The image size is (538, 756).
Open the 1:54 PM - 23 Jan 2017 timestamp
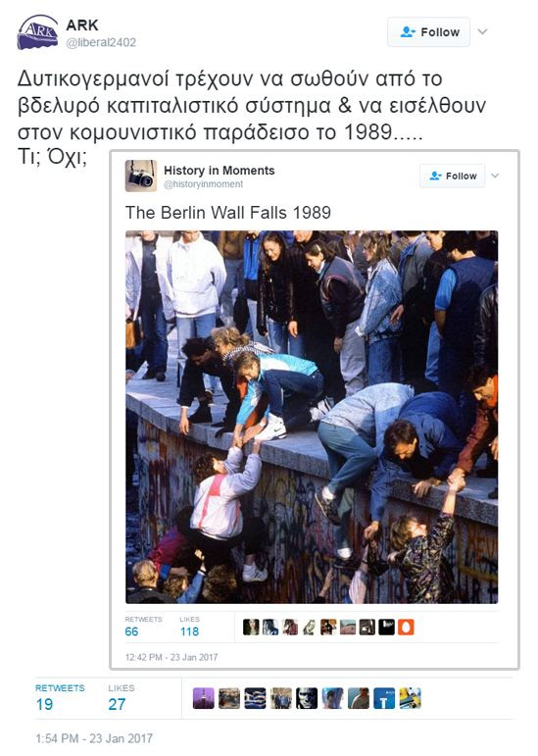point(94,738)
